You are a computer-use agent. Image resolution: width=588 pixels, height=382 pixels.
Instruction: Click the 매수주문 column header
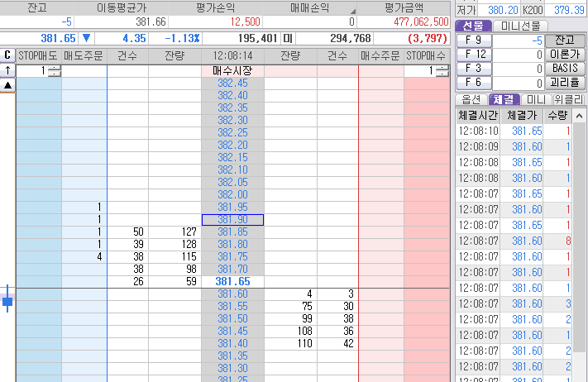click(380, 56)
